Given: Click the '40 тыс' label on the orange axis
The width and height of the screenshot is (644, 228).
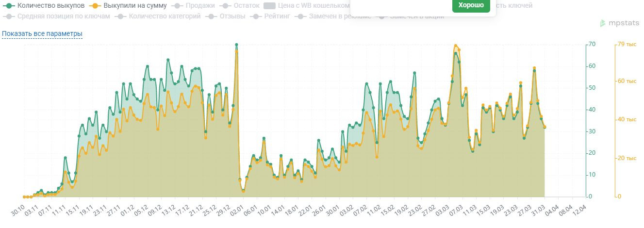Looking at the screenshot, I should click(626, 119).
